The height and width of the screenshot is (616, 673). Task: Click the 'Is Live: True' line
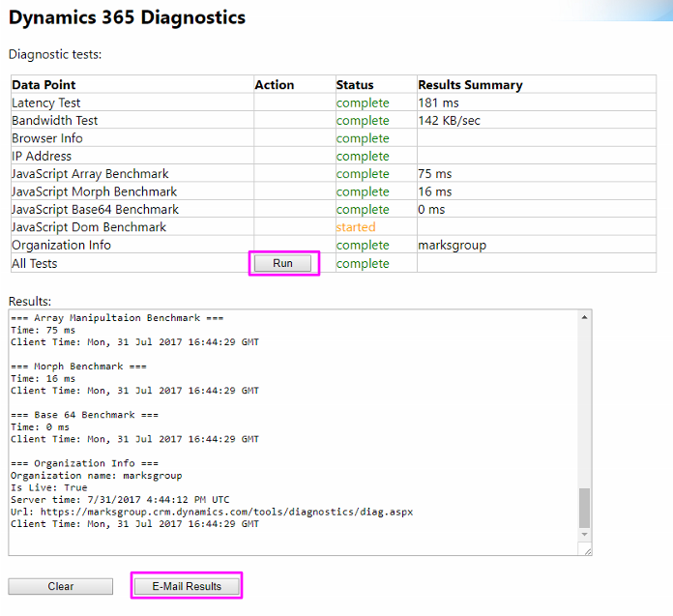49,487
